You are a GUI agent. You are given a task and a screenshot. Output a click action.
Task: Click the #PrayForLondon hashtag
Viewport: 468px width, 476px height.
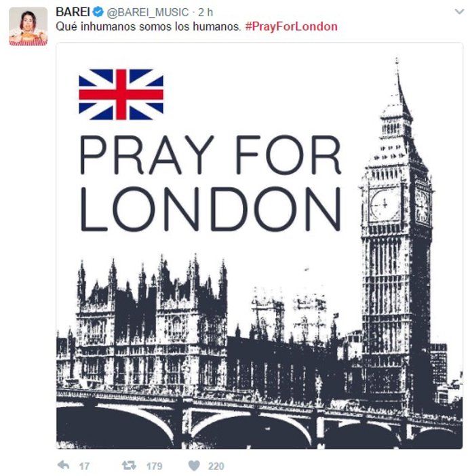[x=291, y=26]
